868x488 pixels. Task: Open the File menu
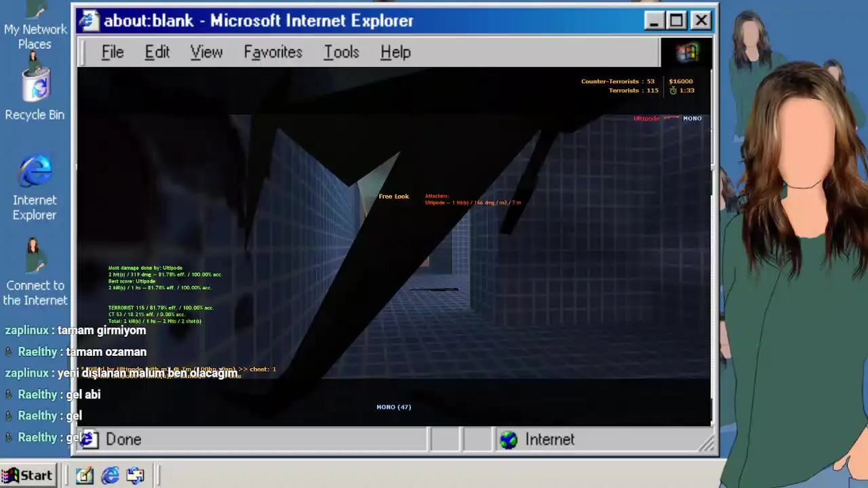click(x=113, y=52)
